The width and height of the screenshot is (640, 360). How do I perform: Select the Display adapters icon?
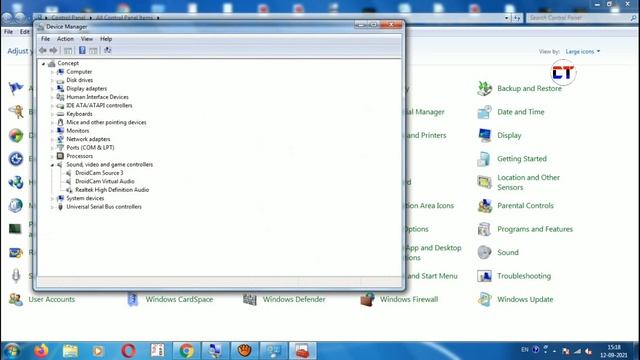pos(60,89)
